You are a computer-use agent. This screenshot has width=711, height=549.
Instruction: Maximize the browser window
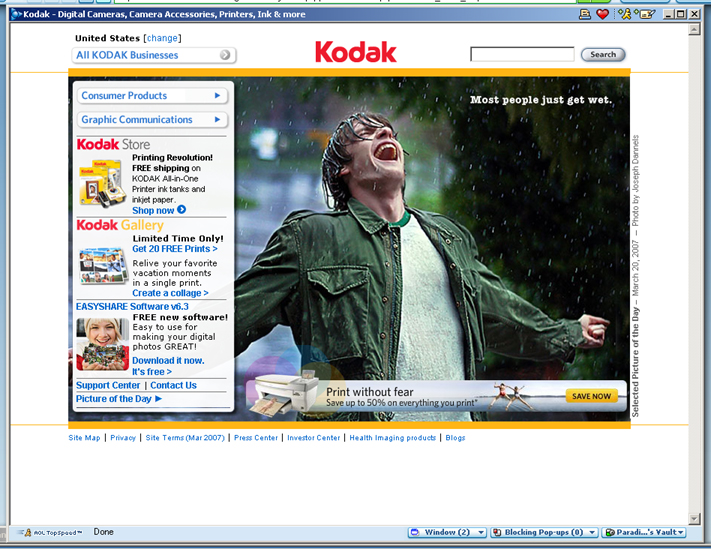coord(681,15)
